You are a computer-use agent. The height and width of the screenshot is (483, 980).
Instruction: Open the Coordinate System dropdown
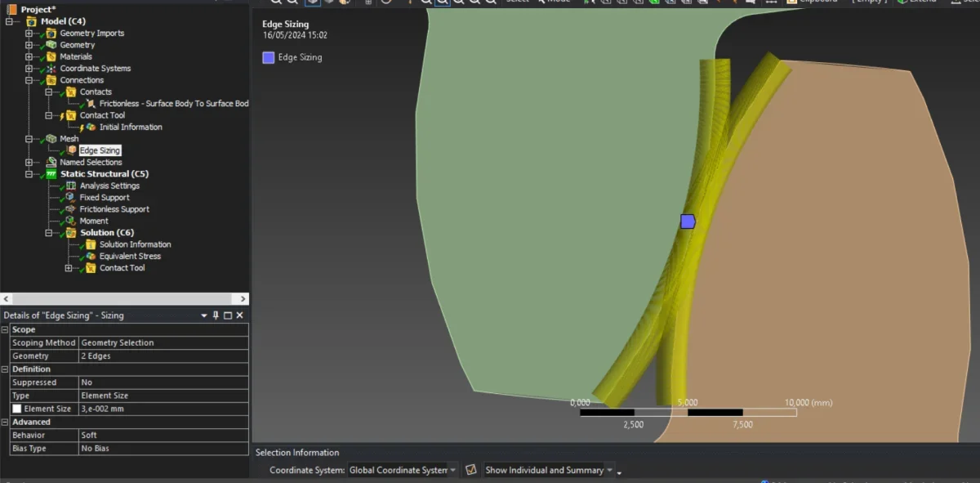[452, 470]
